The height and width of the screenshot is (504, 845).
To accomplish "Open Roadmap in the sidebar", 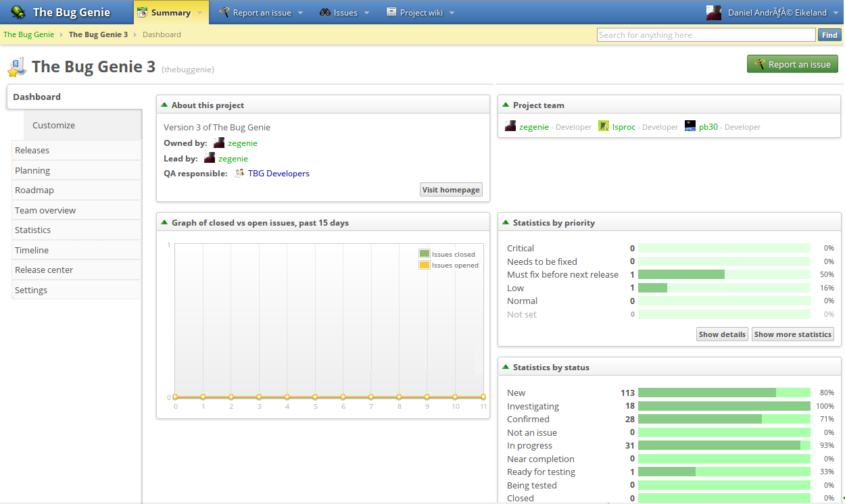I will click(76, 190).
